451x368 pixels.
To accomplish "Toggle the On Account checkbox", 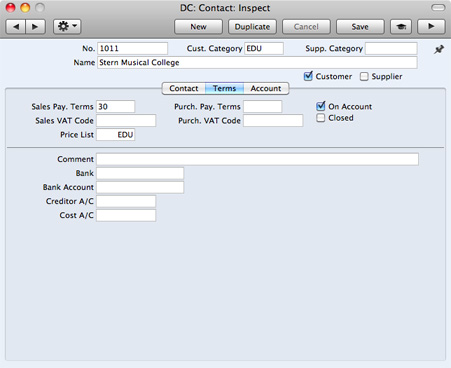I will (321, 106).
